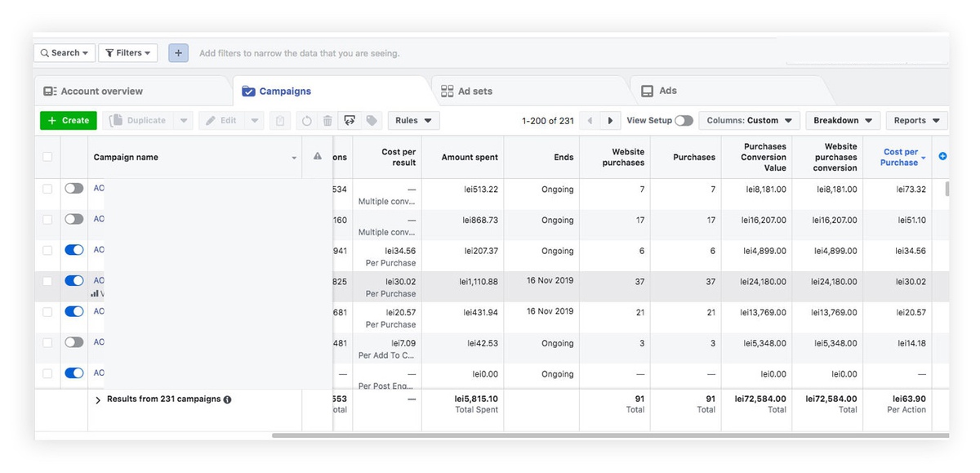This screenshot has height=473, width=980.
Task: Add a column with blue plus icon
Action: pos(942,156)
